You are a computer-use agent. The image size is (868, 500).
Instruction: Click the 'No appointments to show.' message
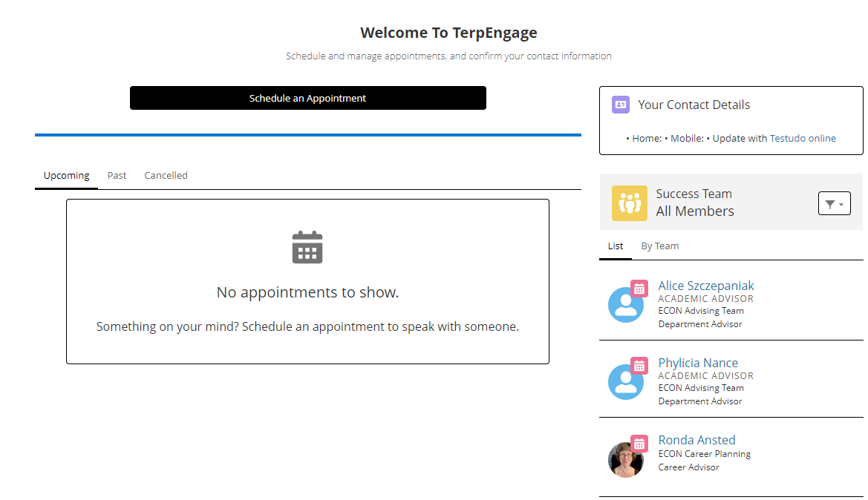coord(308,292)
